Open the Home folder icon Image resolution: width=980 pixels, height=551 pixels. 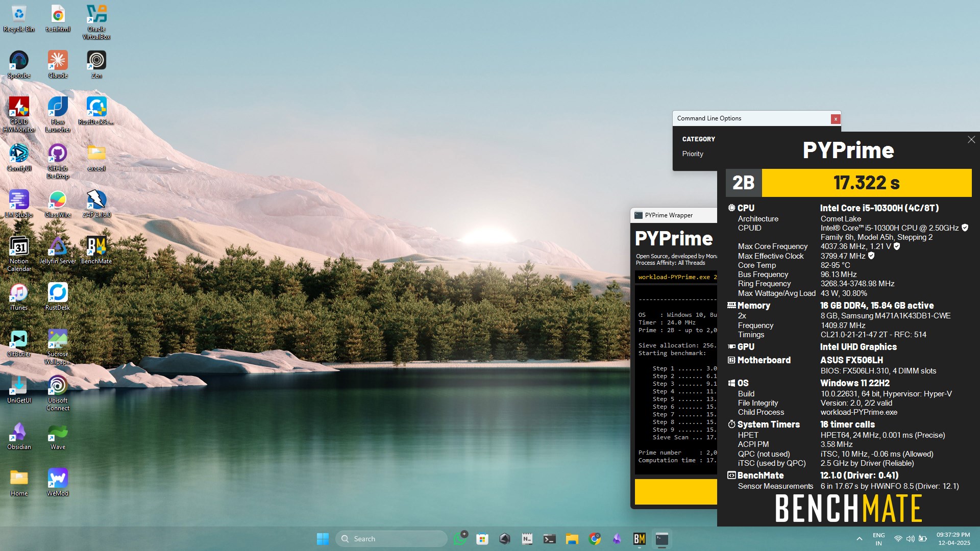[19, 483]
